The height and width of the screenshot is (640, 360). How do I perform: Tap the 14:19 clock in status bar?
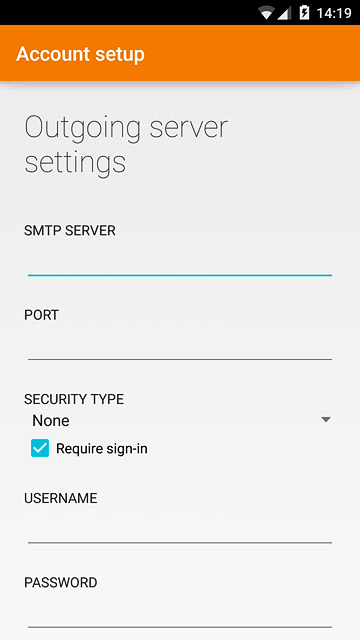[x=334, y=13]
